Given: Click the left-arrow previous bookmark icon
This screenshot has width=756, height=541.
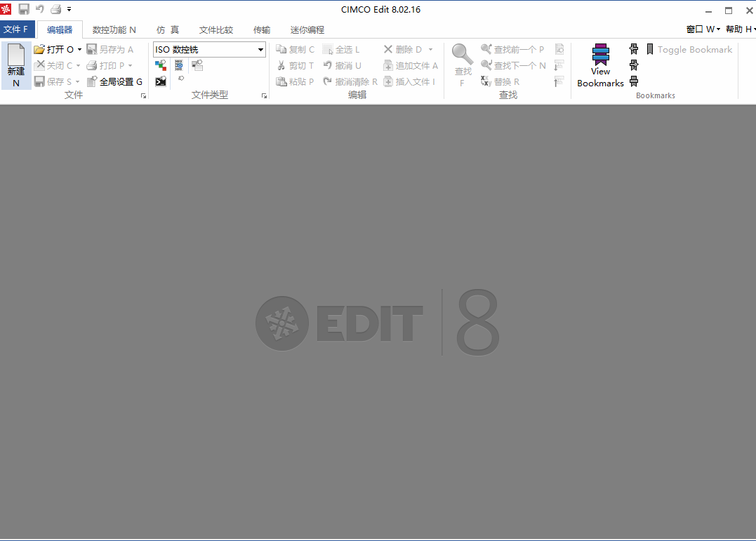Looking at the screenshot, I should point(634,48).
